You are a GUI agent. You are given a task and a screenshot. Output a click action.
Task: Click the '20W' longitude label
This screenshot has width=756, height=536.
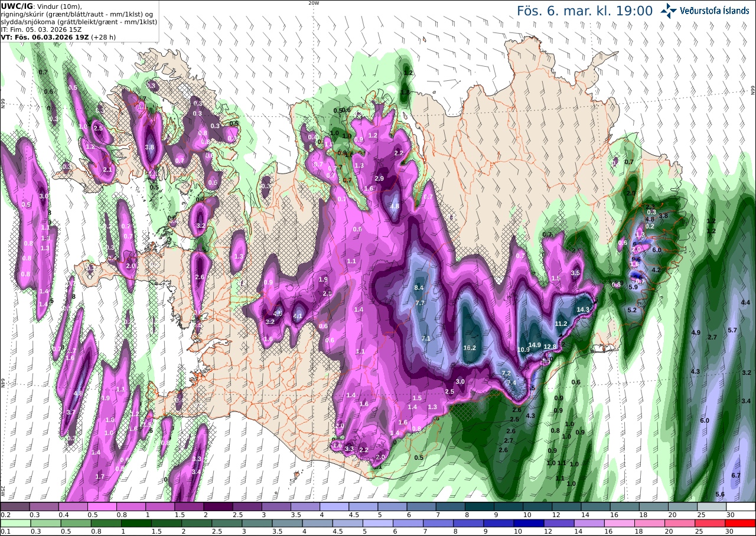314,3
